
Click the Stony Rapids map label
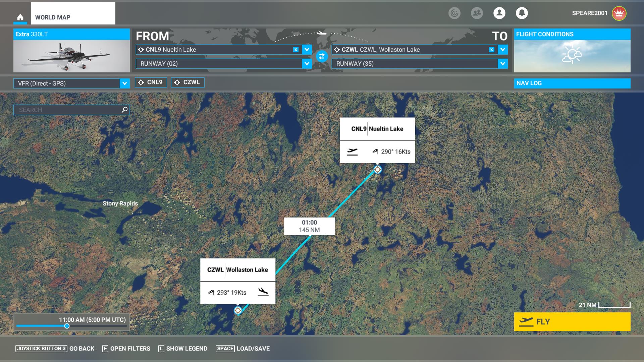click(x=120, y=203)
